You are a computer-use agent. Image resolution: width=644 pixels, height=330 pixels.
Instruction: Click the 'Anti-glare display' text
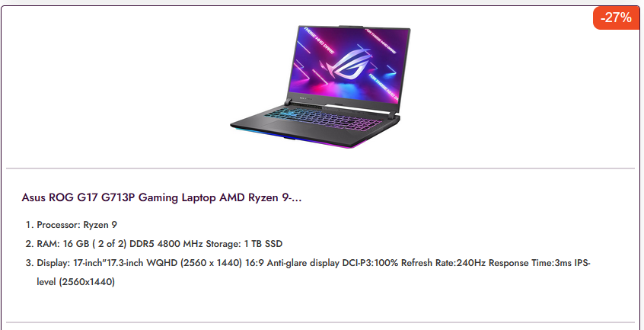coord(304,263)
